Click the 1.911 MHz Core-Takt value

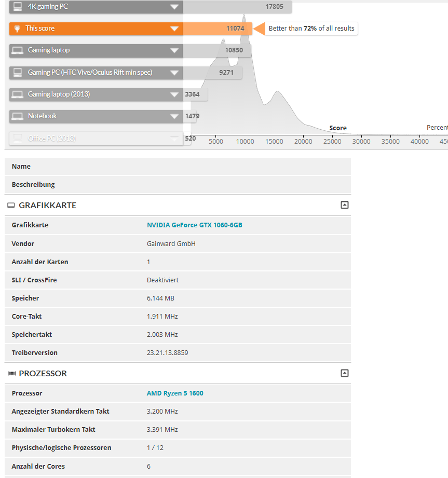tap(162, 317)
